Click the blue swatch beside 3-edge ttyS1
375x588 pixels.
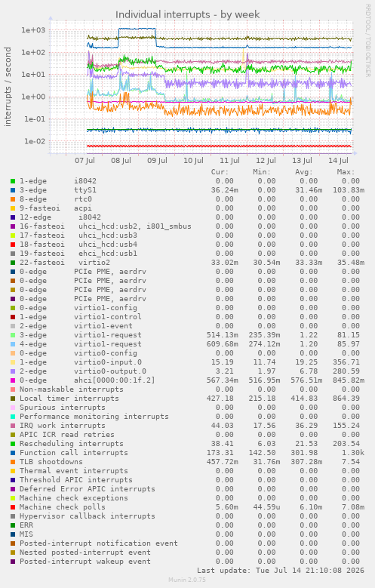[13, 190]
